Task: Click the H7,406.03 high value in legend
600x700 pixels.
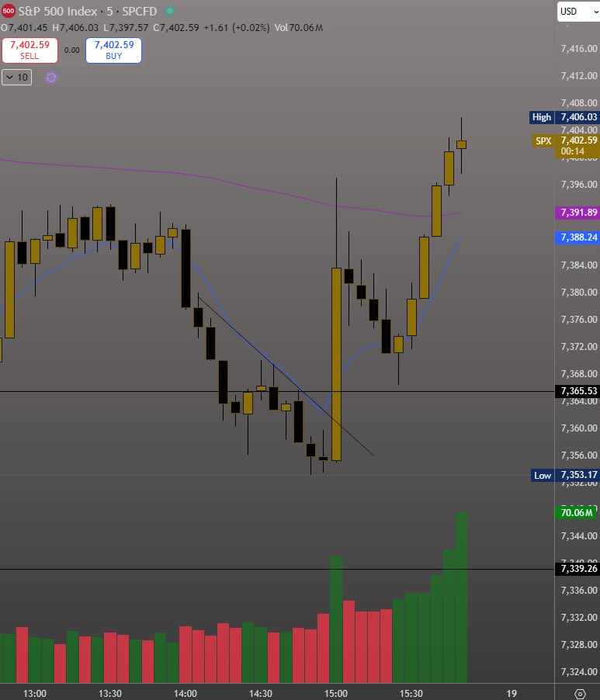Action: pos(75,28)
